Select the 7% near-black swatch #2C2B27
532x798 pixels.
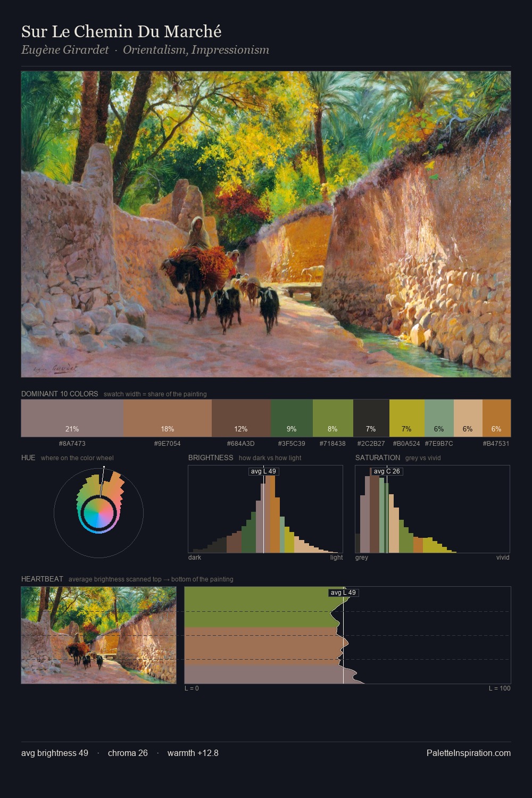coord(371,418)
